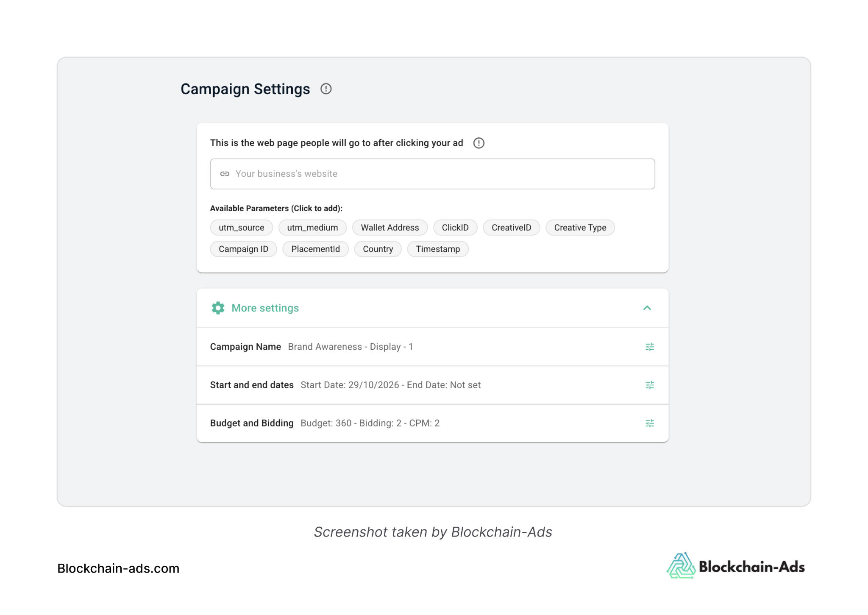Add the Campaign ID parameter

(243, 249)
